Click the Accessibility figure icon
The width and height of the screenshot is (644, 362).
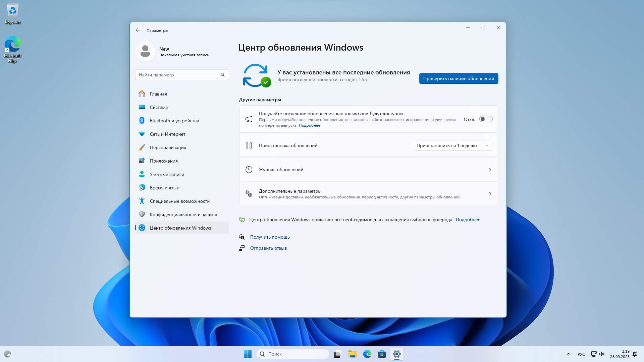point(142,201)
